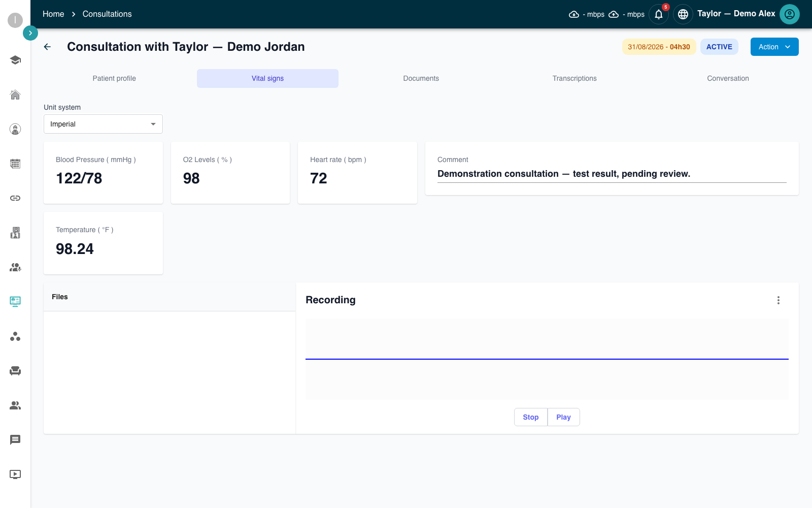This screenshot has height=508, width=812.
Task: Switch to the Transcriptions tab
Action: point(574,78)
